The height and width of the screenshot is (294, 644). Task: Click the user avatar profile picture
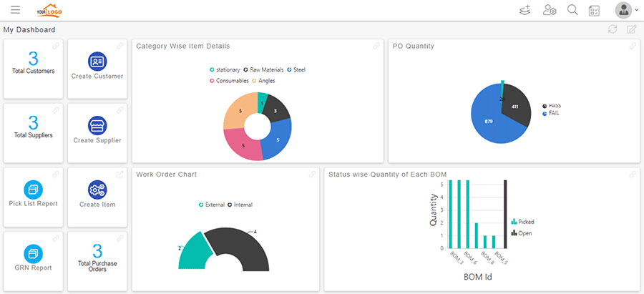point(623,10)
